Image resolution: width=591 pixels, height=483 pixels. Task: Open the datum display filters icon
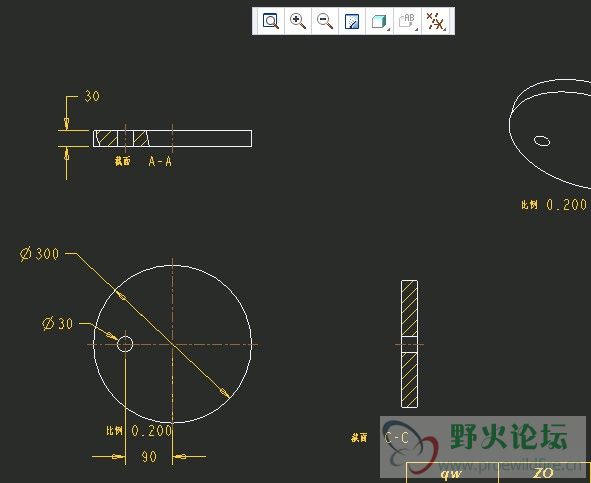436,21
